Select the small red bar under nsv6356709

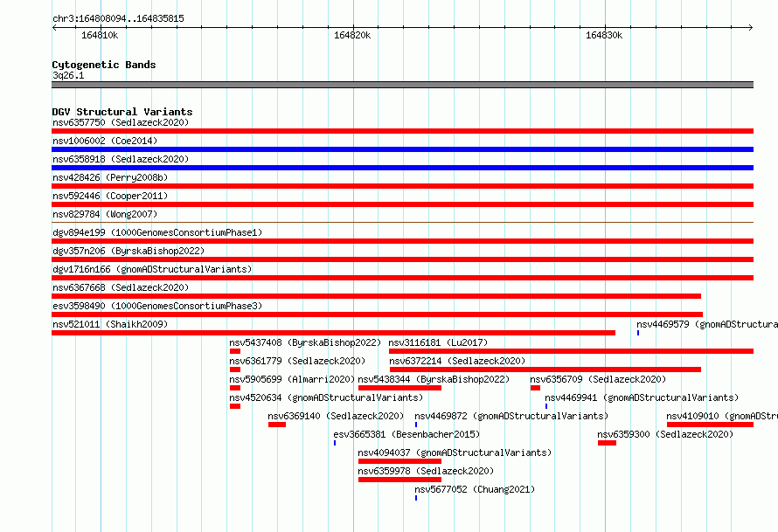pyautogui.click(x=535, y=388)
